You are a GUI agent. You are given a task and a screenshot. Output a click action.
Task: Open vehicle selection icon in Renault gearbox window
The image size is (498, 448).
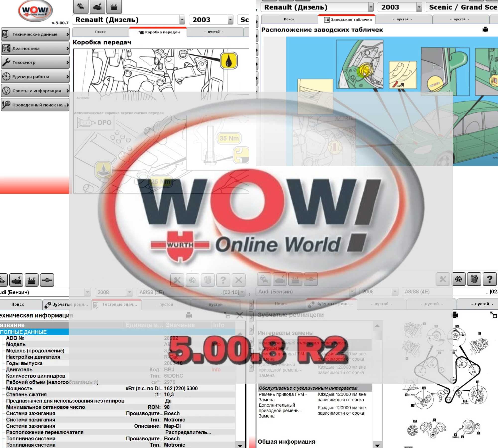coord(81,6)
